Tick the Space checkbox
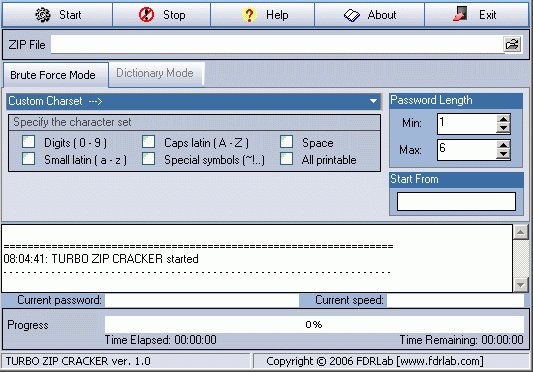This screenshot has width=533, height=372. click(287, 142)
